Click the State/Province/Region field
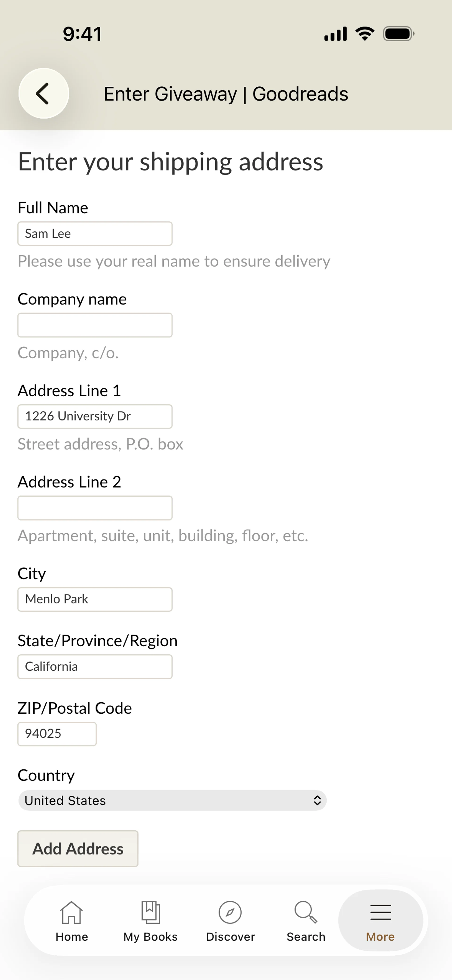Viewport: 452px width, 980px height. 95,667
